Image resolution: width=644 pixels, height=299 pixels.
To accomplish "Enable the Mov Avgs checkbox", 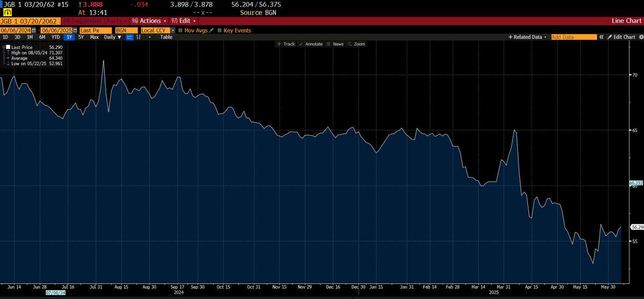I will click(180, 31).
